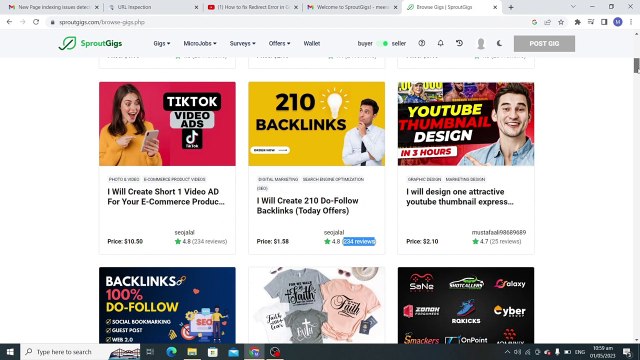Go back with browser back arrow
Image resolution: width=640 pixels, height=360 pixels.
click(9, 22)
